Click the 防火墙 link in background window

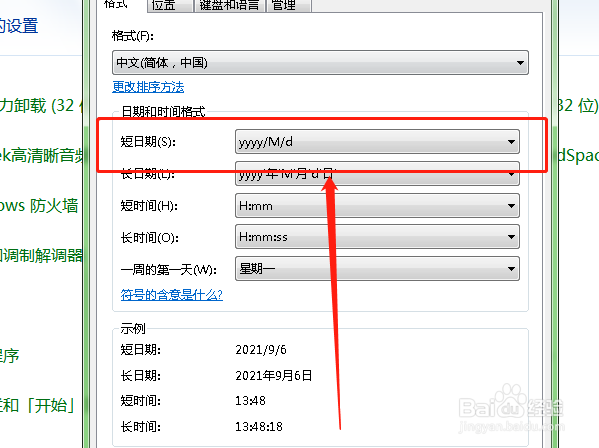pyautogui.click(x=39, y=206)
